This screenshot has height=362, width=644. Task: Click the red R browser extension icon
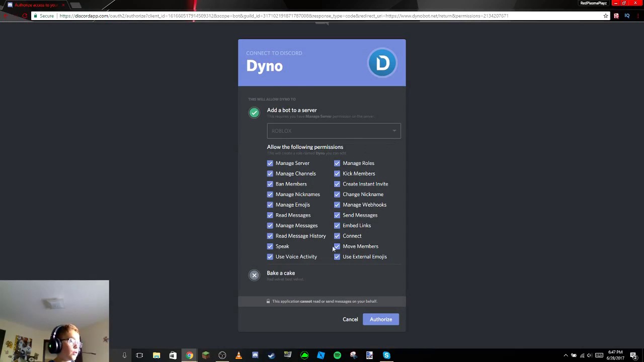point(616,16)
